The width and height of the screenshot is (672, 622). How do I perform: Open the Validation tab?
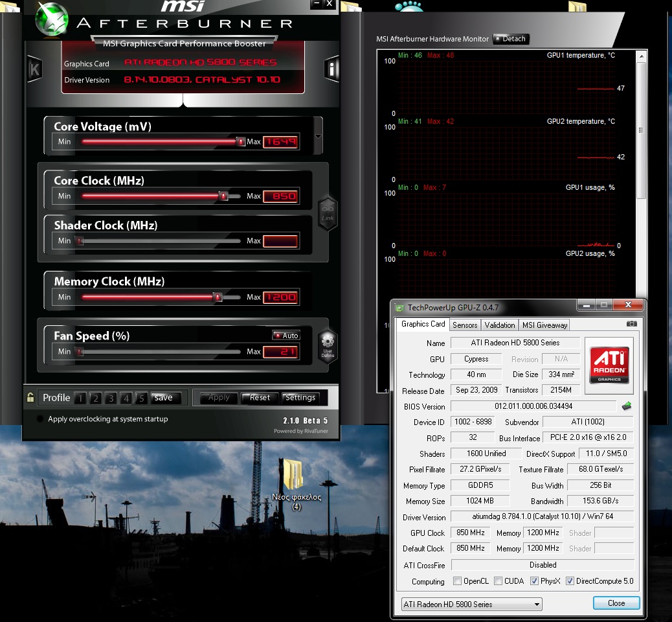500,325
